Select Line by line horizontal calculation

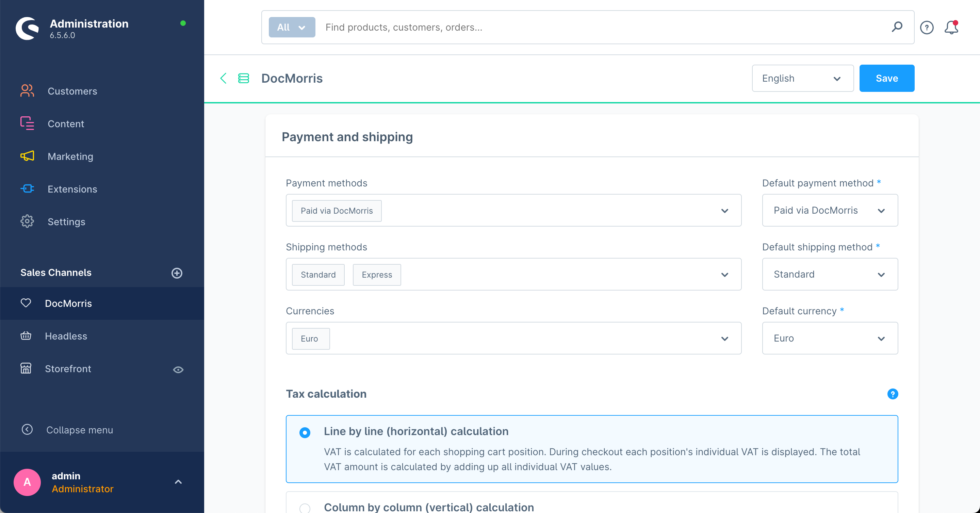pos(304,431)
